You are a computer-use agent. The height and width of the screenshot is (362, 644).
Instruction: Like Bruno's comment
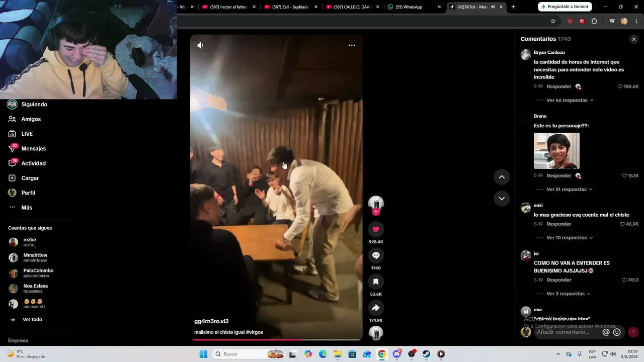click(624, 175)
